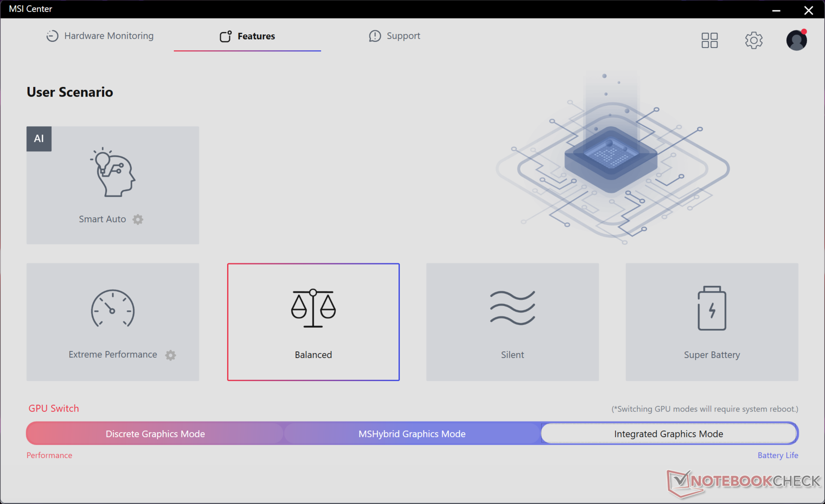Click the apps grid icon
This screenshot has width=825, height=504.
pyautogui.click(x=709, y=40)
